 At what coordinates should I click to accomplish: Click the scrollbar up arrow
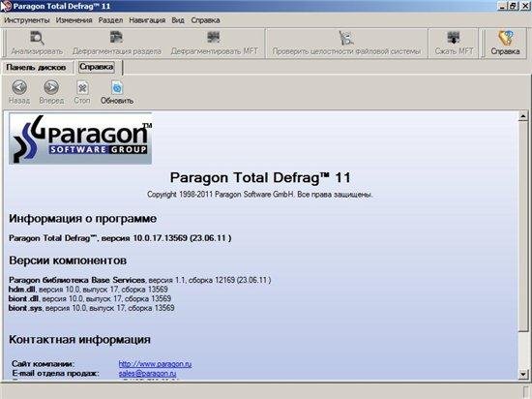click(x=523, y=116)
